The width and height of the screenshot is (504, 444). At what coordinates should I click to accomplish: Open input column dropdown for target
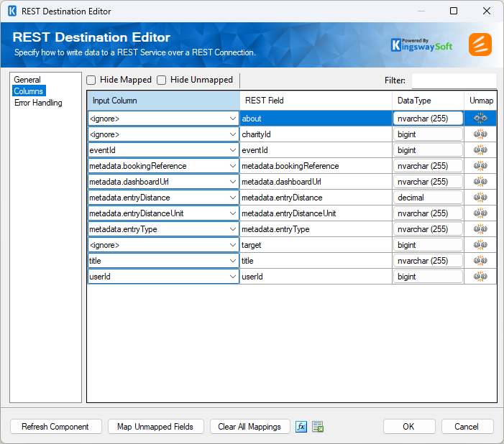pyautogui.click(x=233, y=245)
